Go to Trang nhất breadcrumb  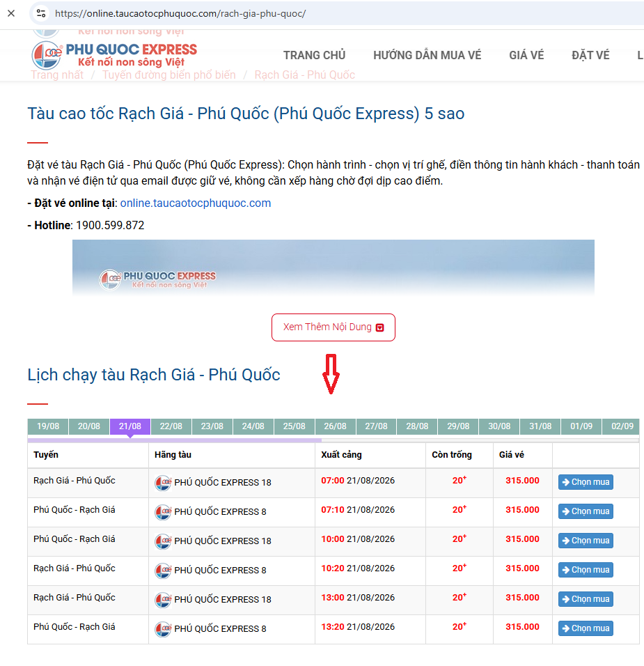pos(57,75)
